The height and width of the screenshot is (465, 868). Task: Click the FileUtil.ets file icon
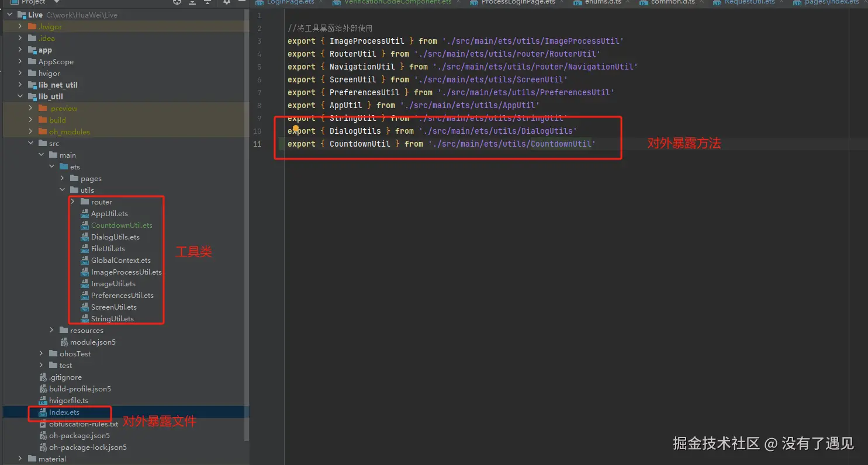click(85, 249)
